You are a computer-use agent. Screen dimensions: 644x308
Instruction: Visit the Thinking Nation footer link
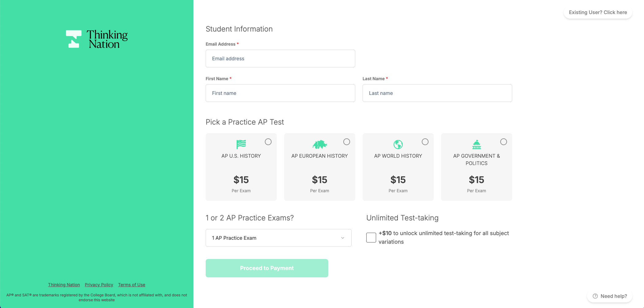[64, 285]
